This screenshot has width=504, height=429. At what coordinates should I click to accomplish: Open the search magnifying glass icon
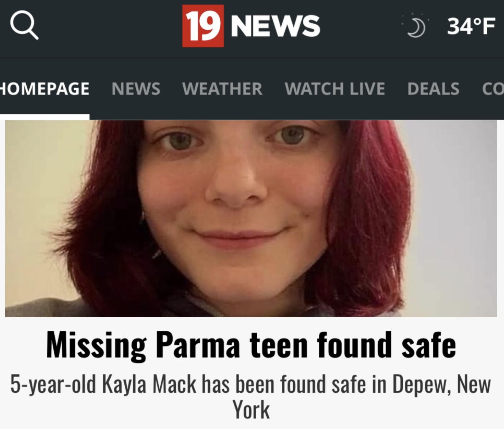pos(24,25)
